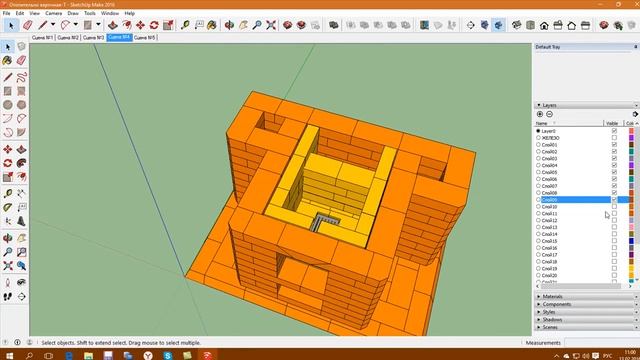Image resolution: width=640 pixels, height=360 pixels.
Task: Select the Push/Pull tool in top toolbar
Action: (x=113, y=25)
